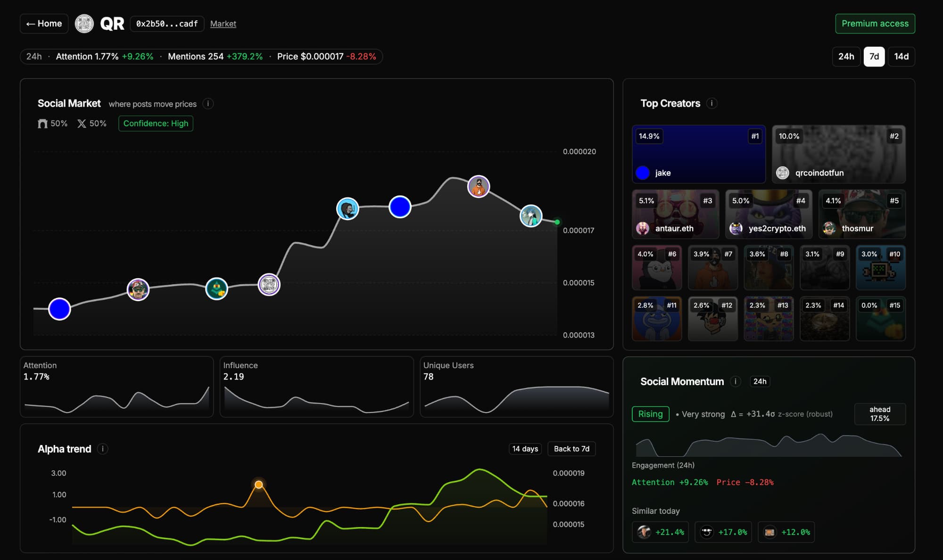Viewport: 943px width, 560px height.
Task: Open antaur.eth creator card
Action: point(675,214)
